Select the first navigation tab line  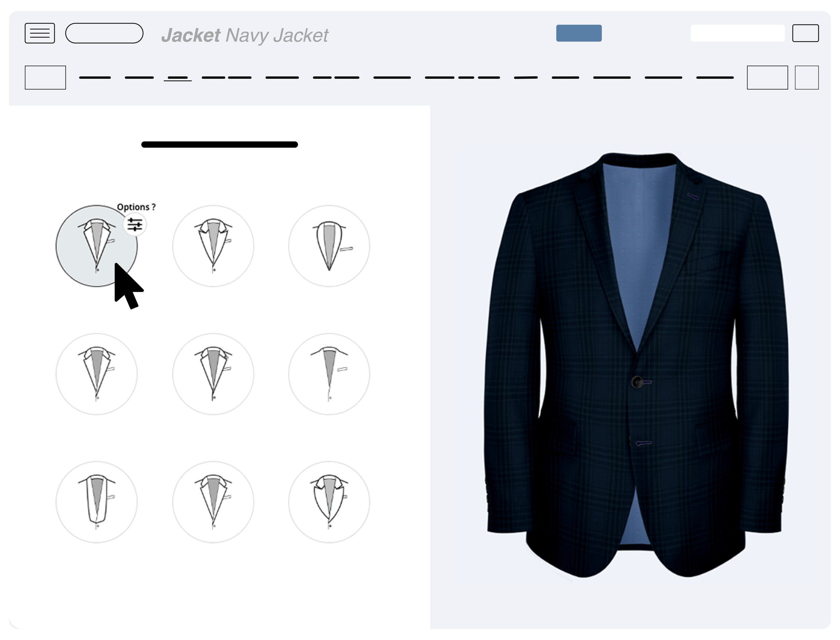[x=95, y=78]
